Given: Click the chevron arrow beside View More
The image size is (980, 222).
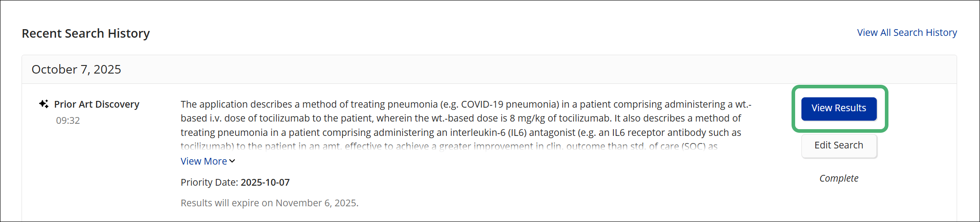Looking at the screenshot, I should point(232,161).
